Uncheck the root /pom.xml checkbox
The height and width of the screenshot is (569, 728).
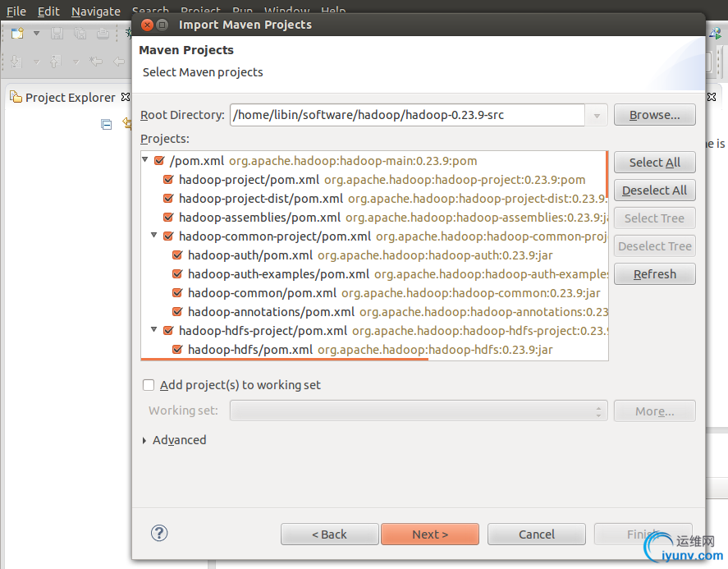point(159,161)
